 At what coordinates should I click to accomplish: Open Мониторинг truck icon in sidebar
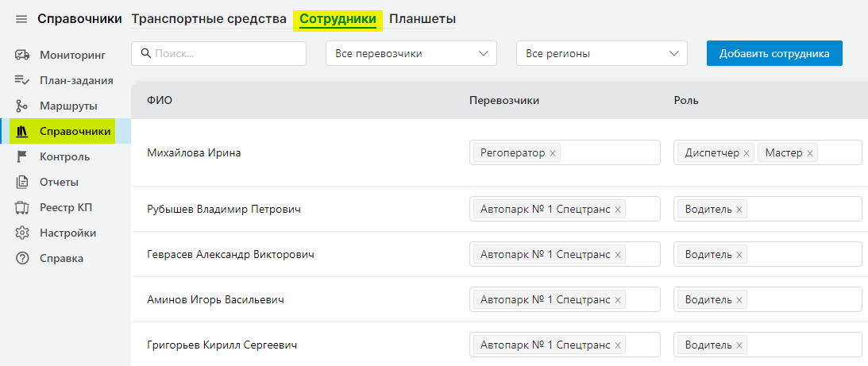[x=22, y=55]
